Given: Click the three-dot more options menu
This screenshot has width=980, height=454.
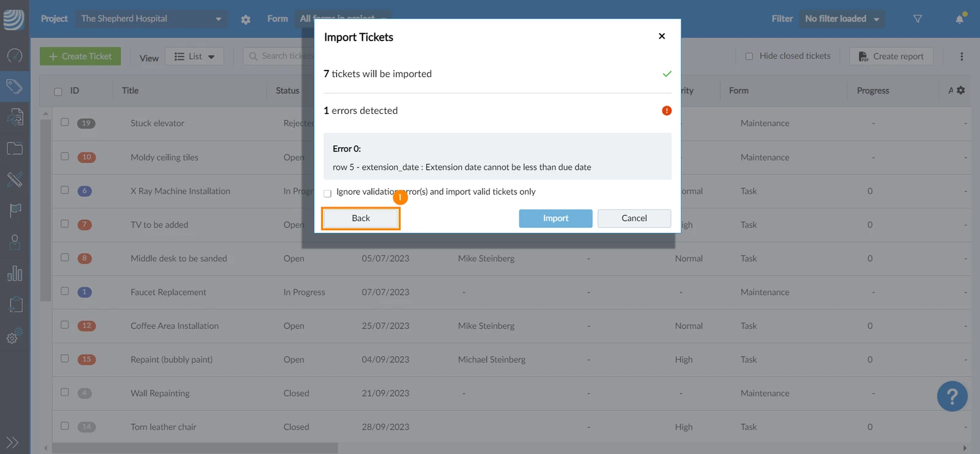Looking at the screenshot, I should [x=962, y=56].
